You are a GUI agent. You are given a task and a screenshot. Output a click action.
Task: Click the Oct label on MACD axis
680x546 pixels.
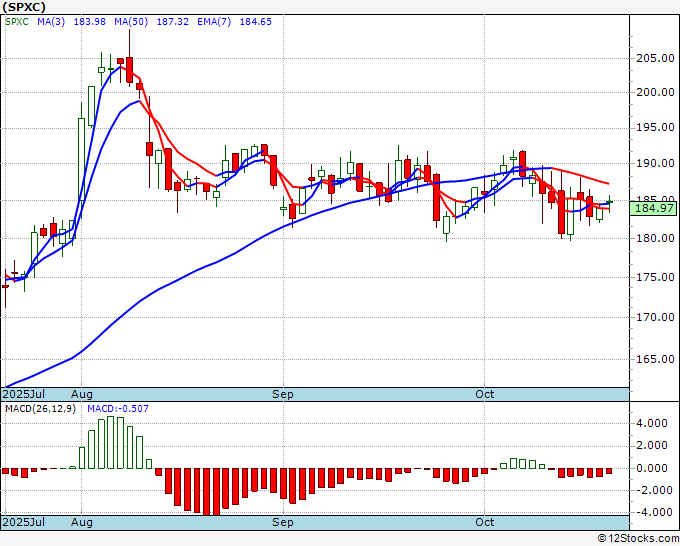tap(484, 522)
